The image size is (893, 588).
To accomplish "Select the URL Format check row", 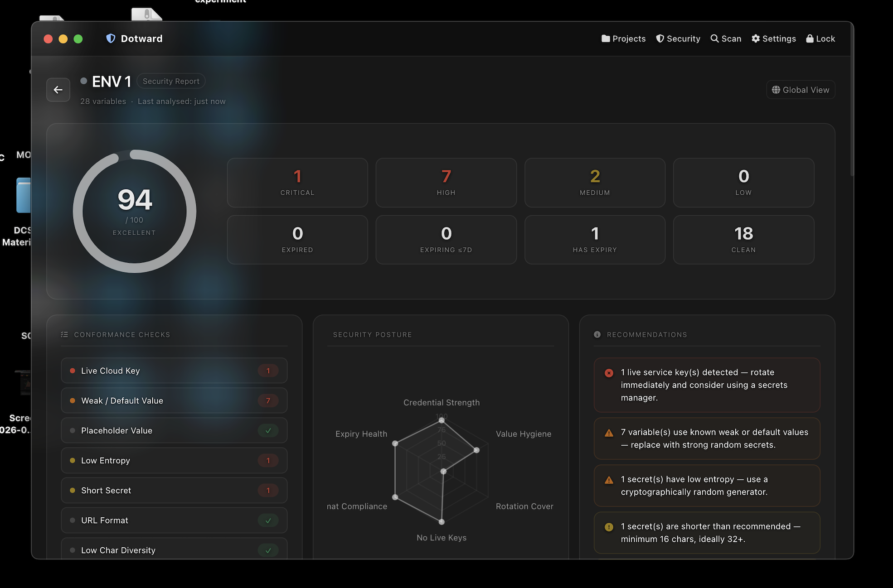I will [174, 520].
